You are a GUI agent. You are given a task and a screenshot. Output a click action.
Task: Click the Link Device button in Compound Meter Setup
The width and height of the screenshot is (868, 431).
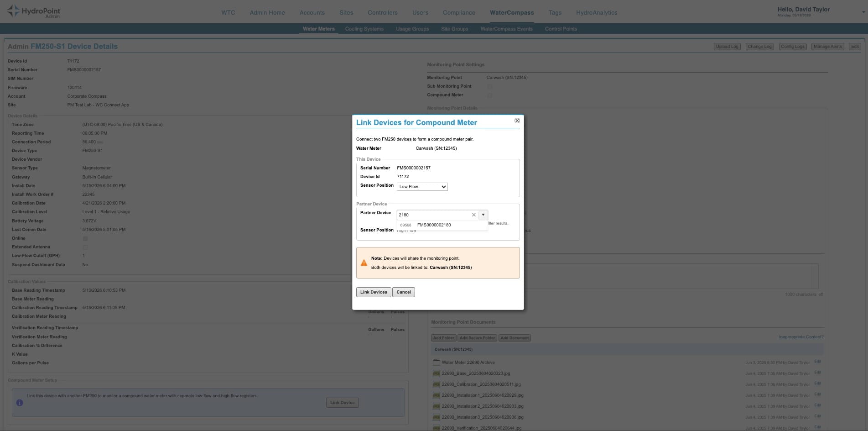[342, 403]
